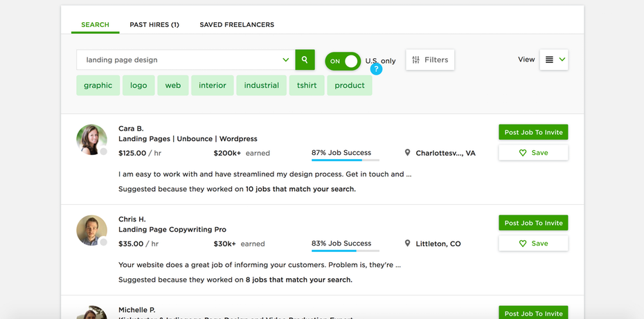Image resolution: width=644 pixels, height=319 pixels.
Task: Open the Saved Freelancers tab
Action: (x=237, y=25)
